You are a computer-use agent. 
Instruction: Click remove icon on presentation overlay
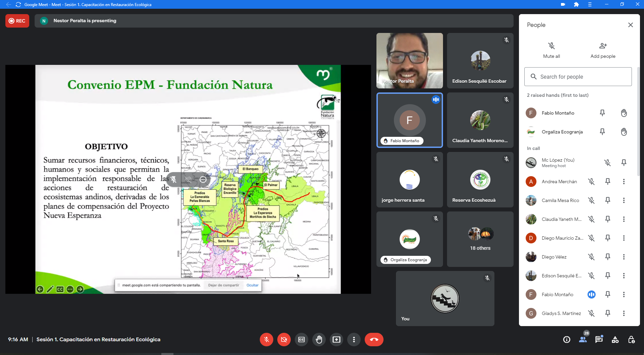(x=203, y=180)
